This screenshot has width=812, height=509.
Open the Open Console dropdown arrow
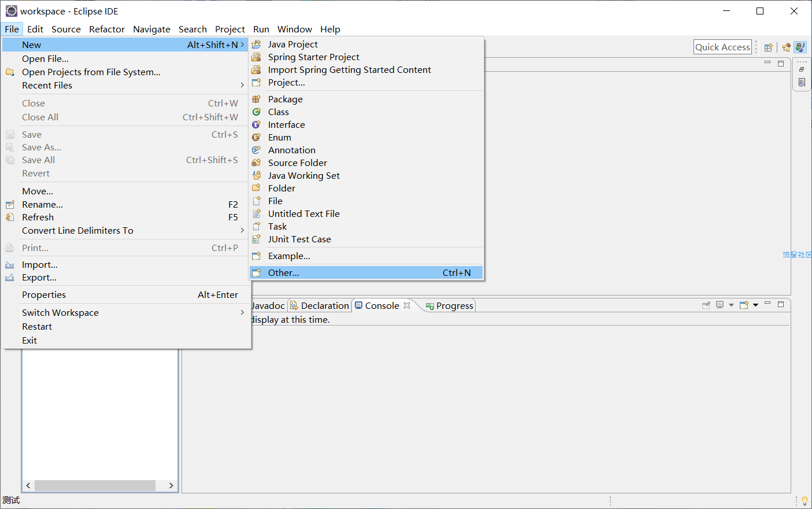(755, 305)
